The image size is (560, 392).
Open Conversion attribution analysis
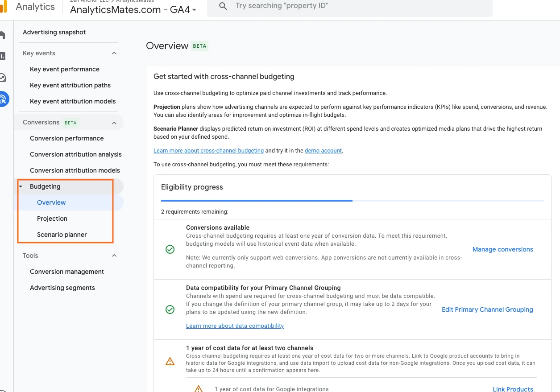click(76, 154)
